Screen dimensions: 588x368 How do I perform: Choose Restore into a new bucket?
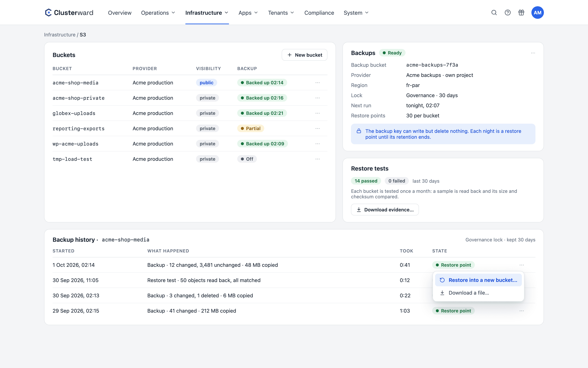point(478,280)
